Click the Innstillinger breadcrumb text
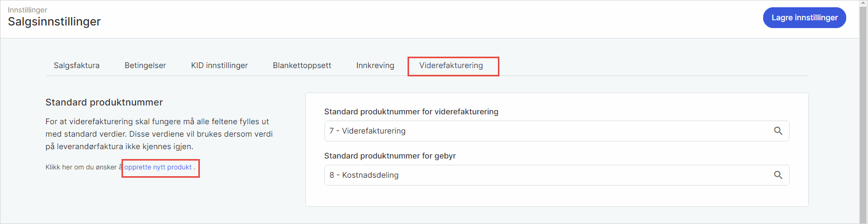This screenshot has width=868, height=224. coord(28,10)
